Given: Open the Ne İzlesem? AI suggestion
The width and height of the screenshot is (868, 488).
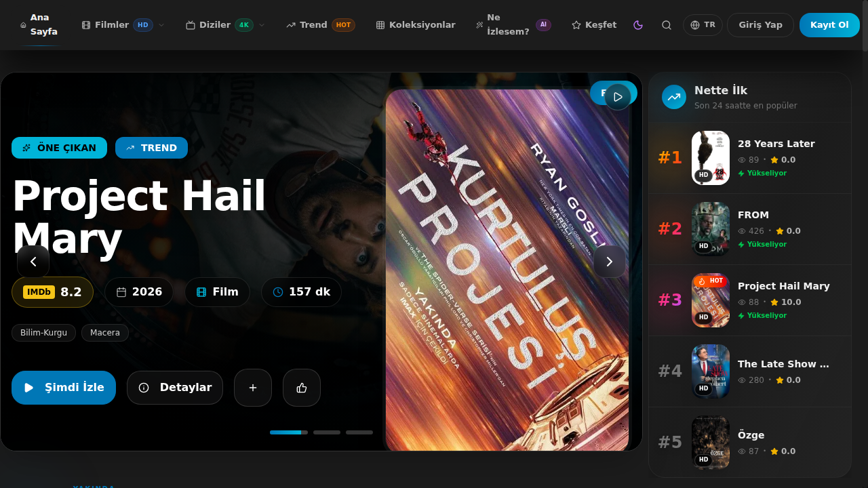Looking at the screenshot, I should pyautogui.click(x=513, y=24).
